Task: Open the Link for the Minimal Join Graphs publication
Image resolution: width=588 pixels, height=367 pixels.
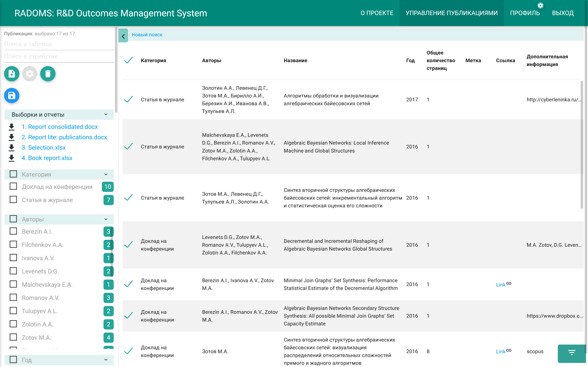Action: tap(501, 284)
